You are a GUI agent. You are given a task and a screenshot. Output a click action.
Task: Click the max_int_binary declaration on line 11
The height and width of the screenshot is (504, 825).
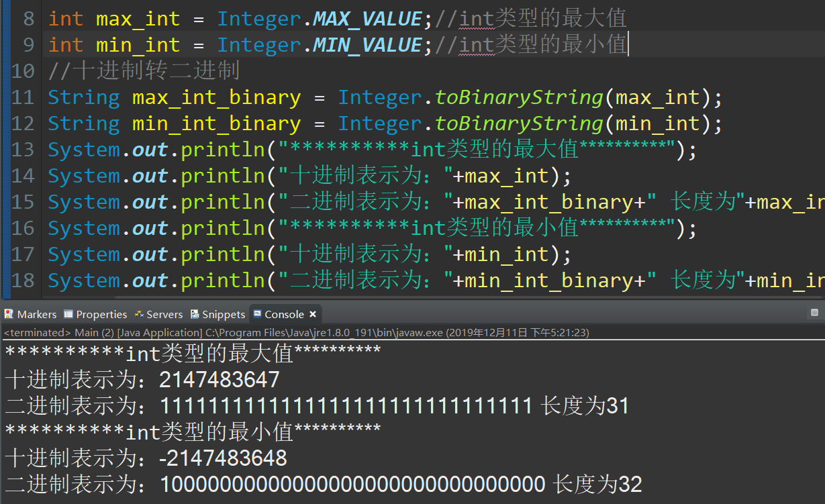[216, 97]
